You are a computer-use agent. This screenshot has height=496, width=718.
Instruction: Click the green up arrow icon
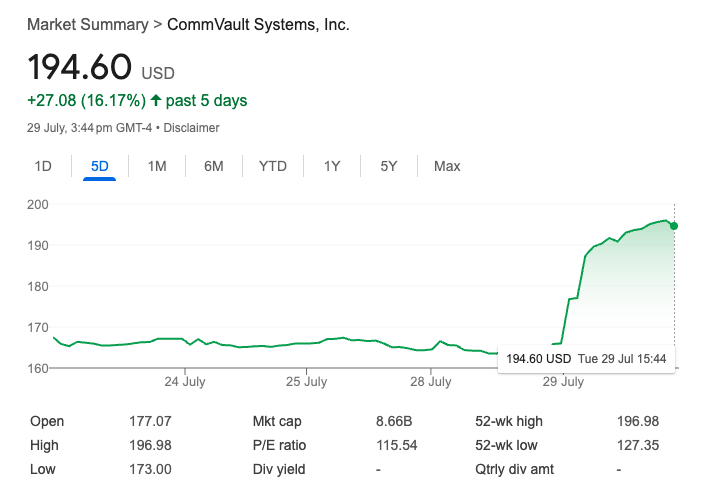click(x=156, y=100)
